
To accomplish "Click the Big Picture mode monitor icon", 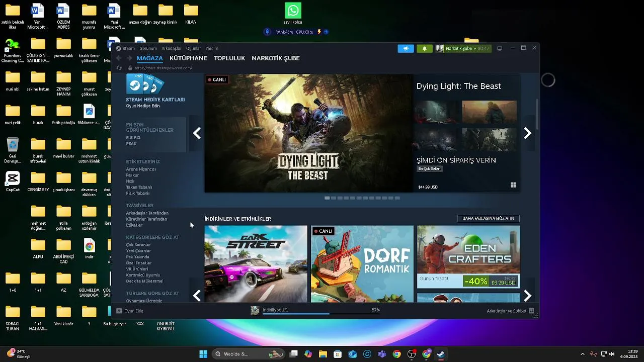I will [x=500, y=48].
